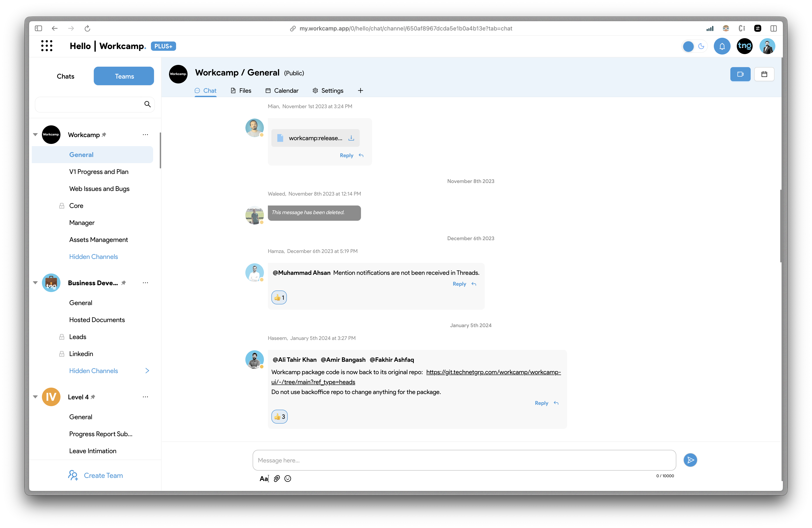The image size is (812, 528).
Task: Open the emoji picker in message bar
Action: click(288, 479)
